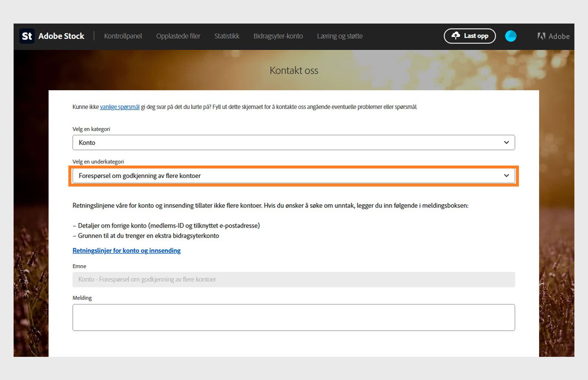Open the Statistikk tab
The width and height of the screenshot is (588, 380).
point(227,36)
